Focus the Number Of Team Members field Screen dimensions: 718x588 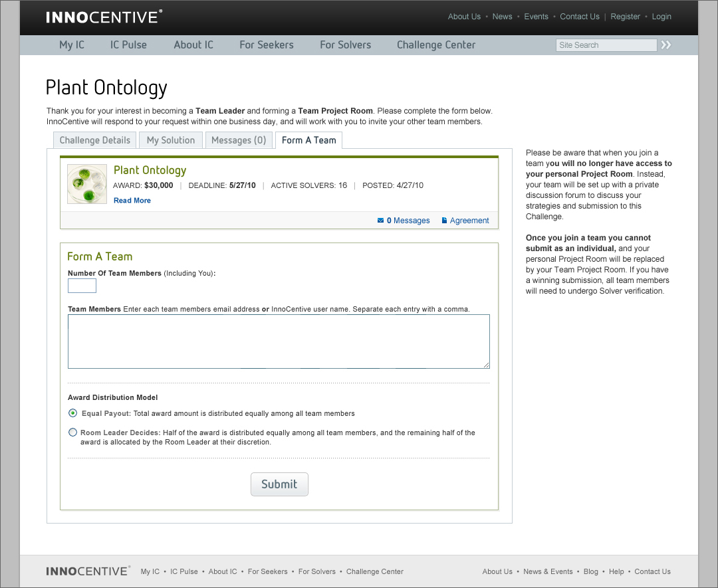point(82,286)
